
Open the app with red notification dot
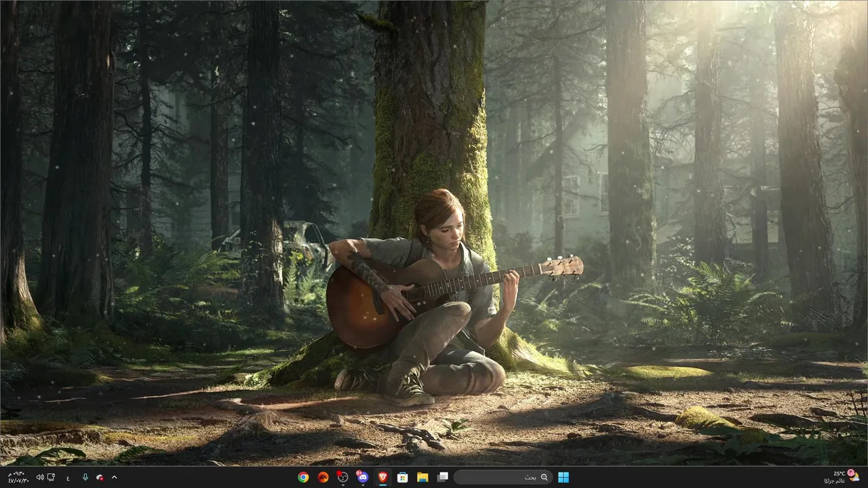pyautogui.click(x=342, y=477)
